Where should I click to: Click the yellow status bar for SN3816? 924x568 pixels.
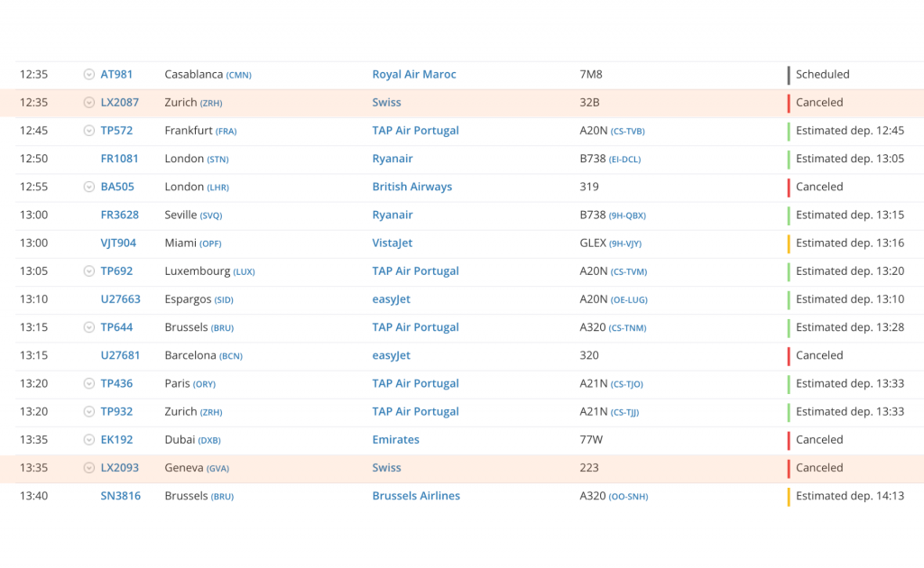(789, 496)
